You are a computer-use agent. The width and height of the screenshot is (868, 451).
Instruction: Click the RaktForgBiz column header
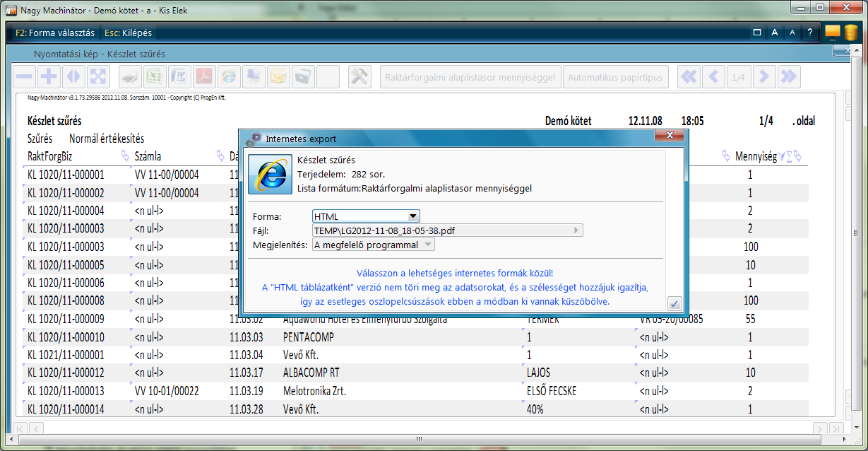50,156
